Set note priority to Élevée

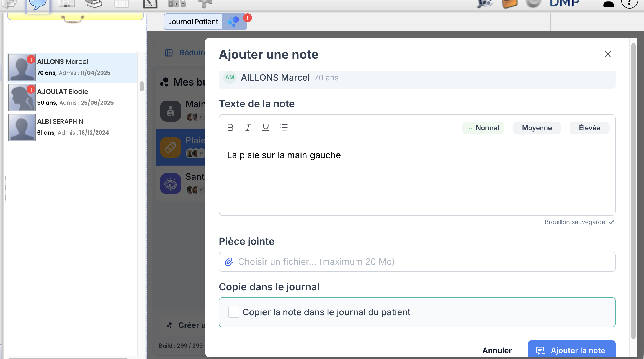tap(589, 128)
